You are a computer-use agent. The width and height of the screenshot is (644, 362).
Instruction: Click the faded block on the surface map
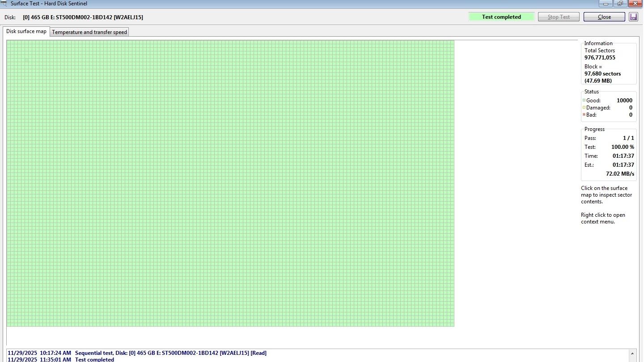[26, 60]
